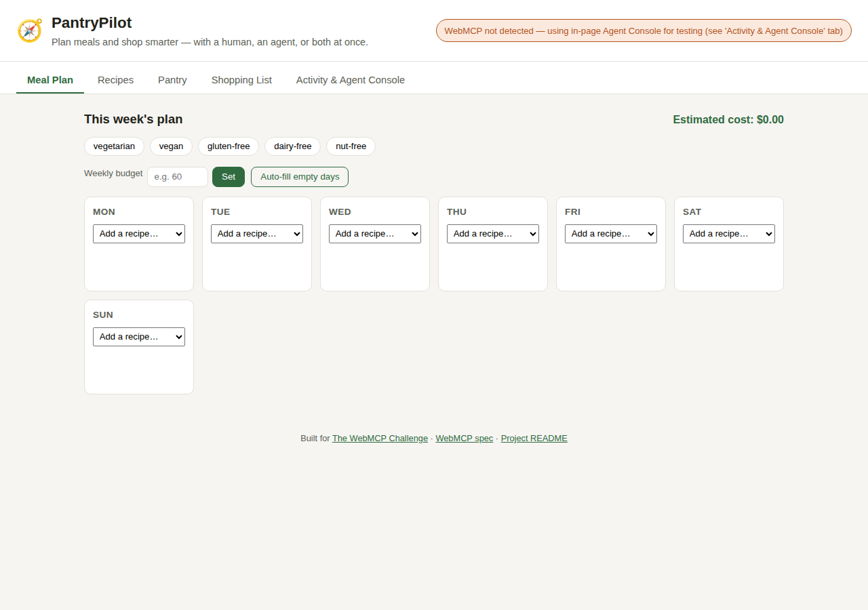
Task: Toggle the dairy-free filter chip
Action: tap(292, 146)
